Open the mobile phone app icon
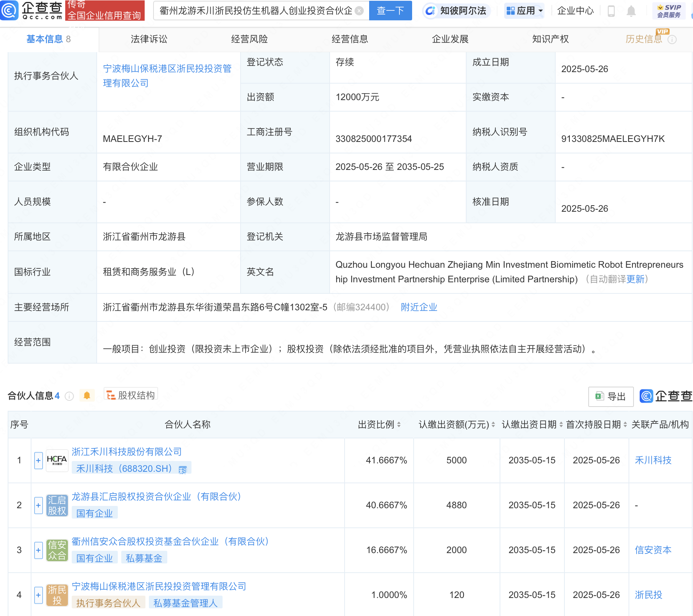Viewport: 693px width, 616px height. coord(611,11)
